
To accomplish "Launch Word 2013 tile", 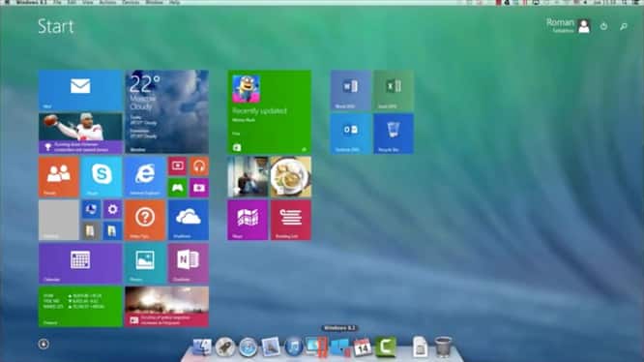I will pyautogui.click(x=351, y=90).
